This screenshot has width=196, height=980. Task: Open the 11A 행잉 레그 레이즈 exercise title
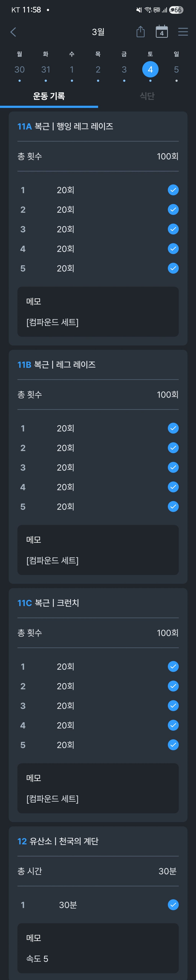click(65, 126)
